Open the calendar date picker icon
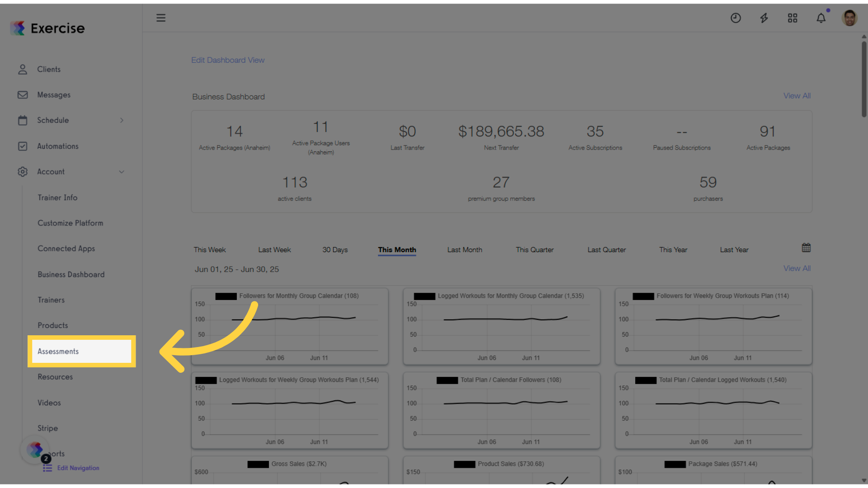Screen dimensions: 868x488 [806, 248]
